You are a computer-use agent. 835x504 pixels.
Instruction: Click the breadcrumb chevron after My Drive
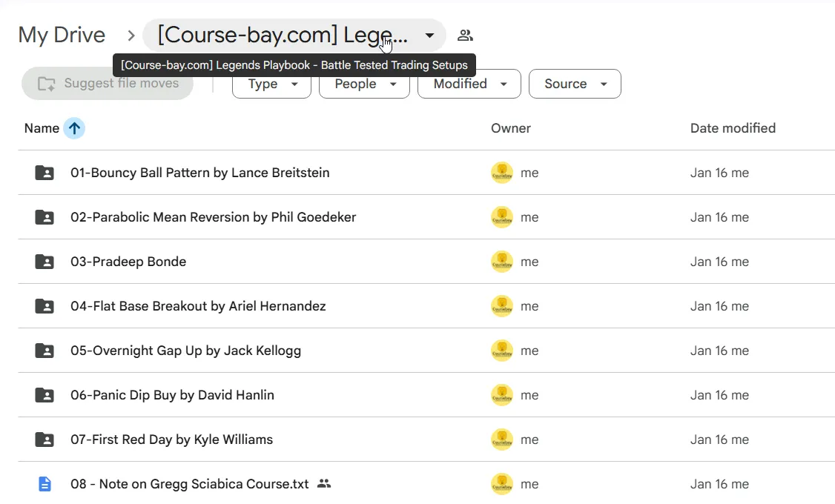[131, 36]
